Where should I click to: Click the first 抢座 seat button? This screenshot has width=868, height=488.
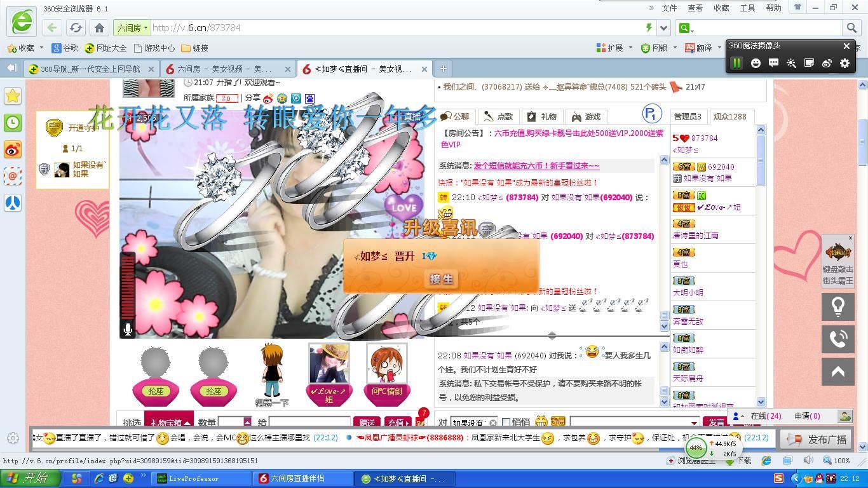(x=156, y=391)
